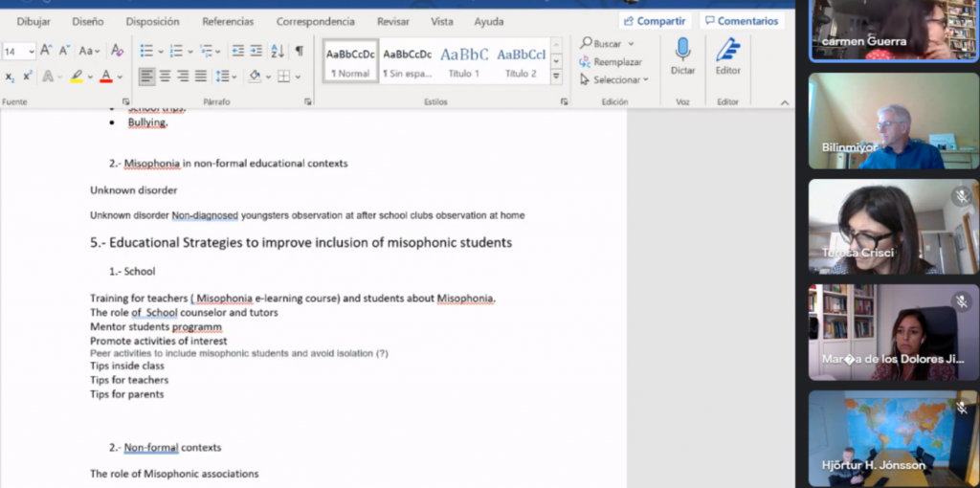980x488 pixels.
Task: Click Reemplazar in the Edición group
Action: point(611,62)
